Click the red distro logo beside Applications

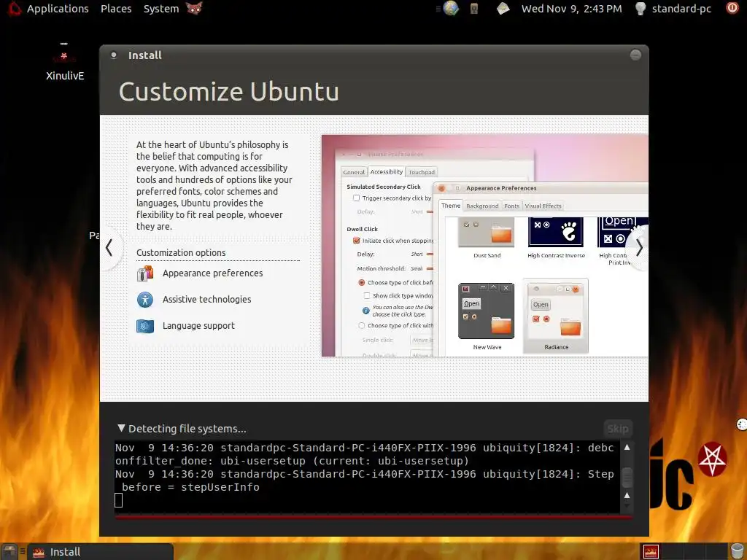[x=15, y=9]
